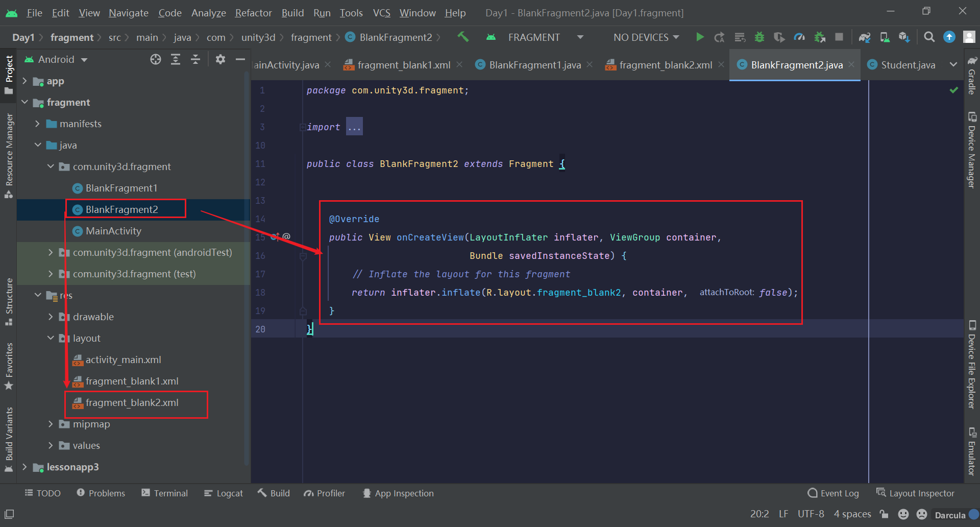Click the happy face feedback icon
Viewport: 980px width, 527px height.
[x=903, y=514]
